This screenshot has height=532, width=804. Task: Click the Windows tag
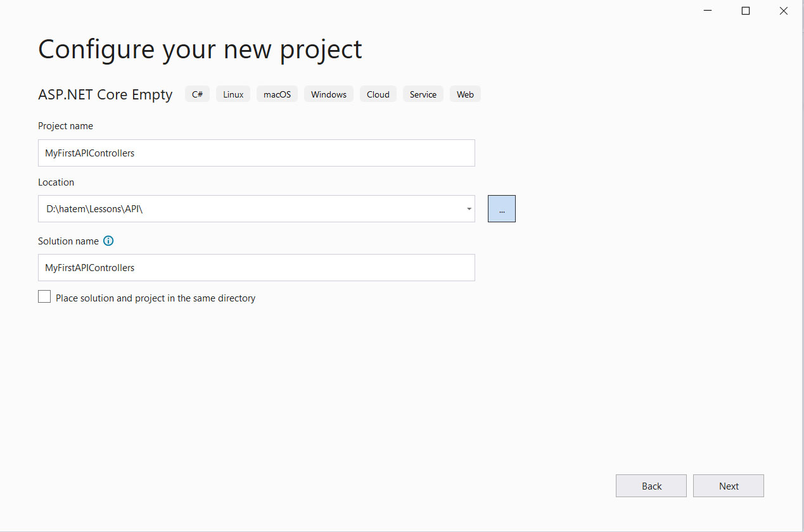pos(329,94)
